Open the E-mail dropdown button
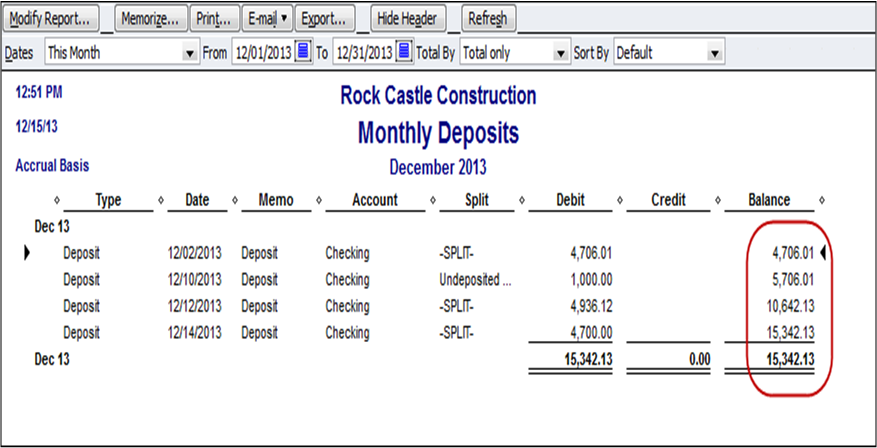Image resolution: width=877 pixels, height=448 pixels. pos(267,19)
